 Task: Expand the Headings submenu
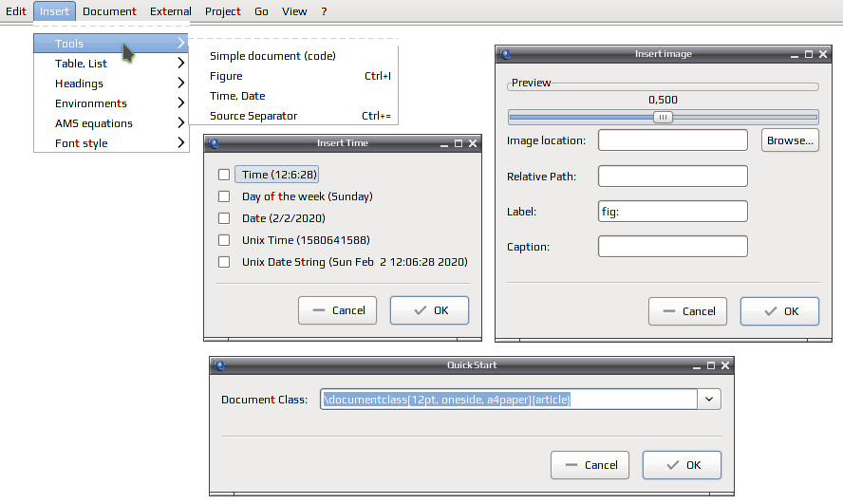click(x=111, y=84)
